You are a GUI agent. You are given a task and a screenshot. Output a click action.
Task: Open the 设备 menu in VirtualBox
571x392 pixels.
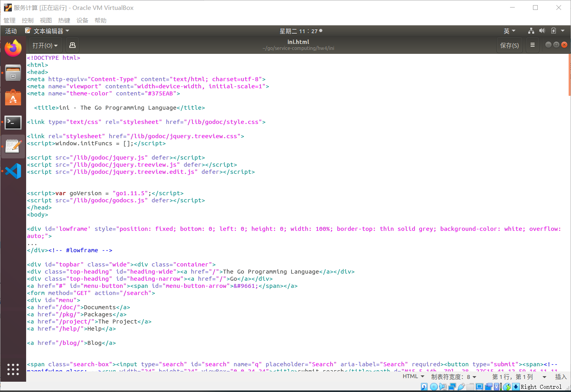[x=82, y=20]
